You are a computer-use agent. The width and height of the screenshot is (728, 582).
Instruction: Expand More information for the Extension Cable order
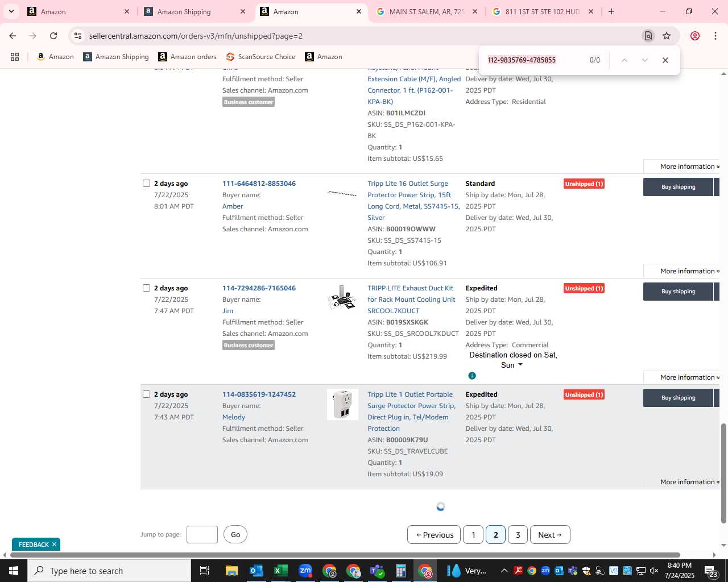tap(689, 167)
